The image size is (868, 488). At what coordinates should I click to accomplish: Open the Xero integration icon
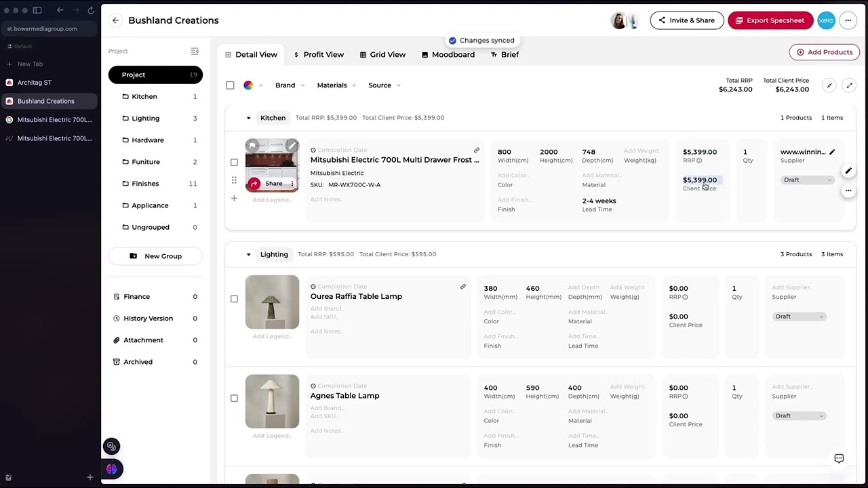[826, 20]
